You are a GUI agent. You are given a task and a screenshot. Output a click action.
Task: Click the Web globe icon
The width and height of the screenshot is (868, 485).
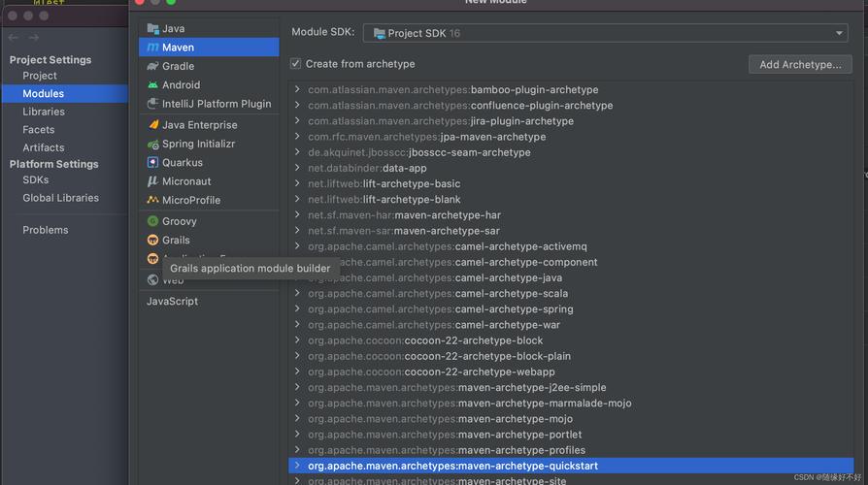pos(152,279)
